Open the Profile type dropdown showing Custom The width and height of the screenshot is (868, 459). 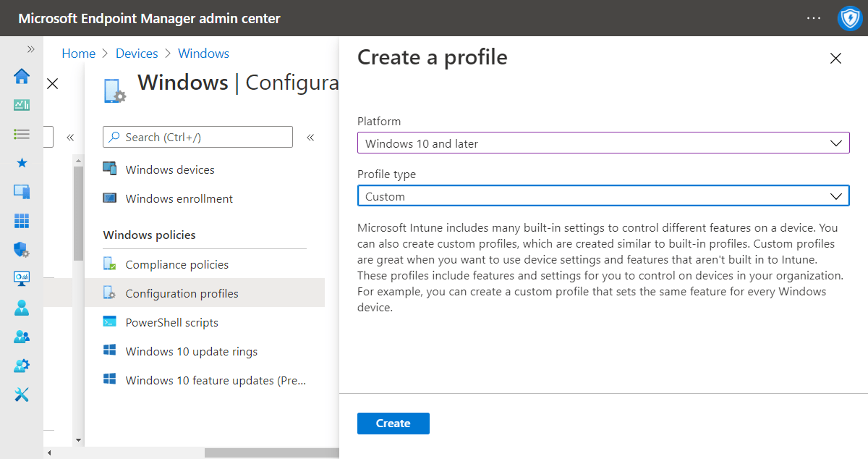point(603,195)
